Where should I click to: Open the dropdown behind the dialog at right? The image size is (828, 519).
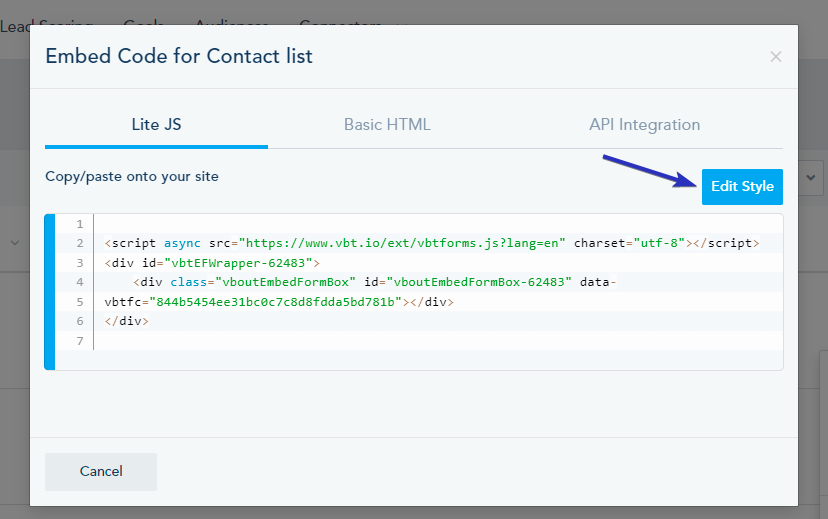click(x=811, y=178)
